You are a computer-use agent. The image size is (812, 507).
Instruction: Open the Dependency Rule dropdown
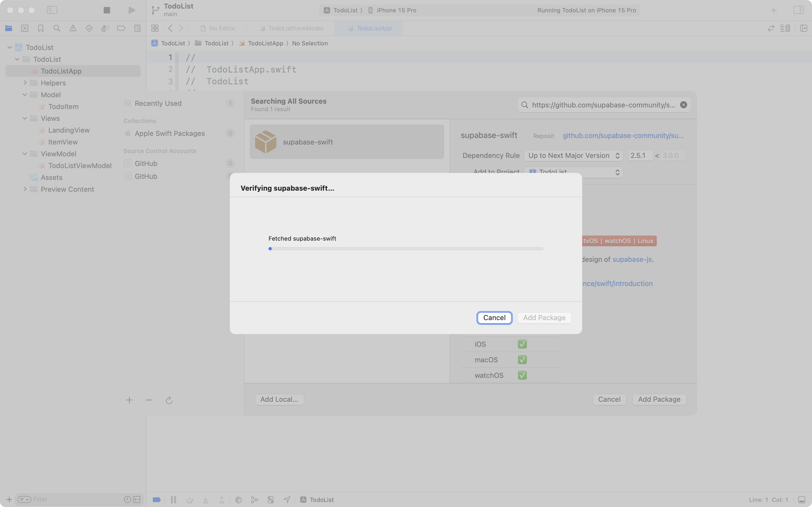click(x=573, y=155)
